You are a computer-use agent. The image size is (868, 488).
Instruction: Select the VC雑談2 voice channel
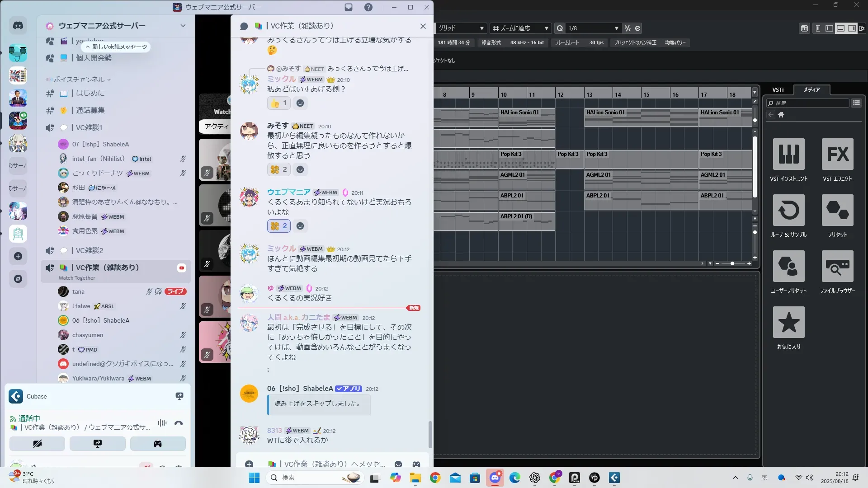click(90, 250)
